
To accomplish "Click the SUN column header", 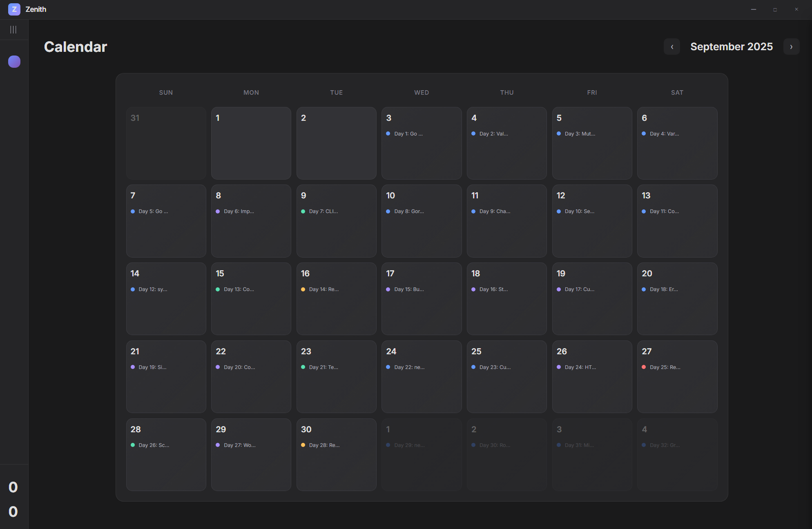I will pos(166,92).
